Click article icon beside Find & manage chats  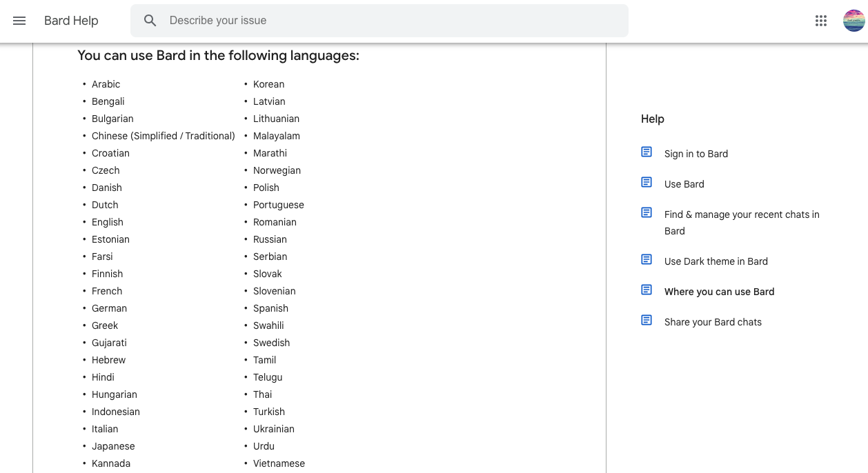[647, 212]
